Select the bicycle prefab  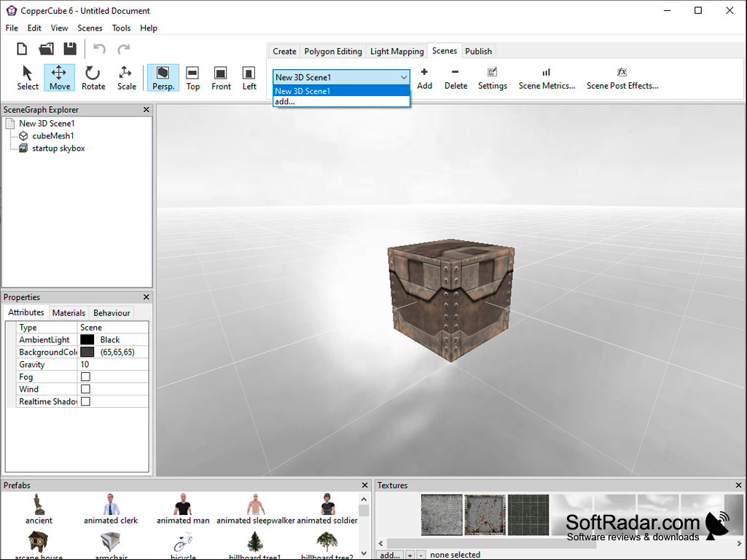pos(183,545)
